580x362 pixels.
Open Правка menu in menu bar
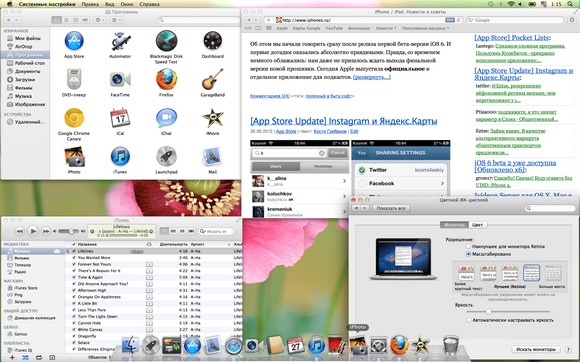click(x=90, y=4)
